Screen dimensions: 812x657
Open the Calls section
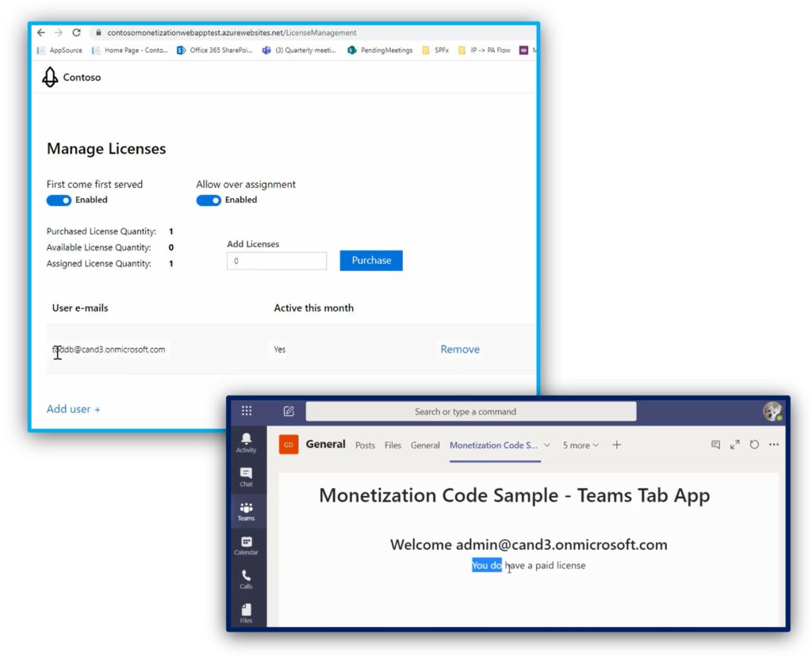[246, 579]
